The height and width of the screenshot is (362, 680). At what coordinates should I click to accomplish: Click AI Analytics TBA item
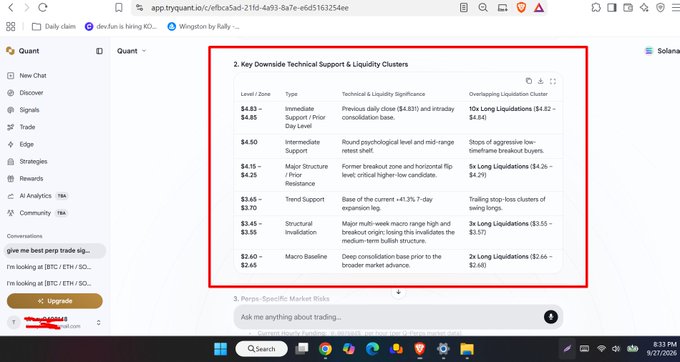(37, 196)
